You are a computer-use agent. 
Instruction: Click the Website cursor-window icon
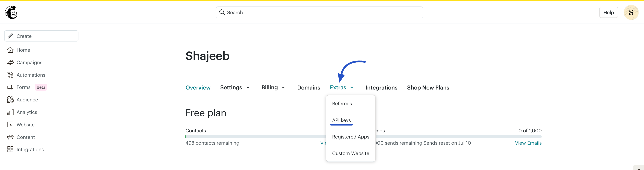pyautogui.click(x=10, y=125)
